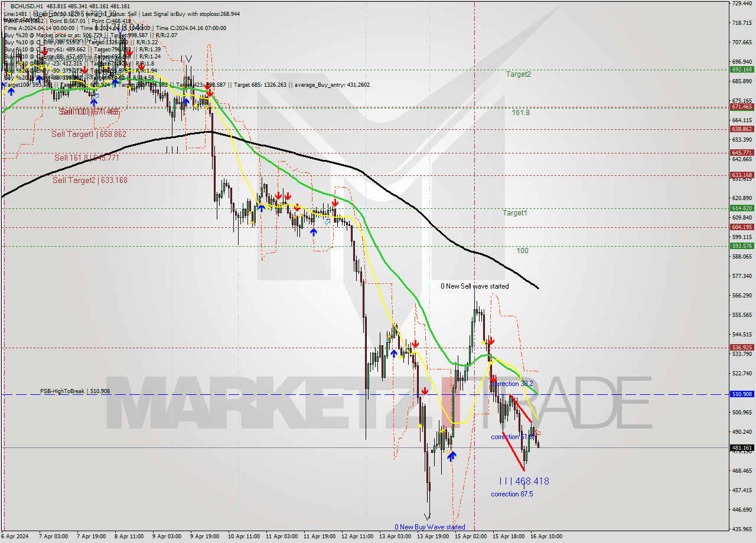Screen dimensions: 756x543
Task: Click red 645.771 price tag on axis
Action: pyautogui.click(x=742, y=152)
